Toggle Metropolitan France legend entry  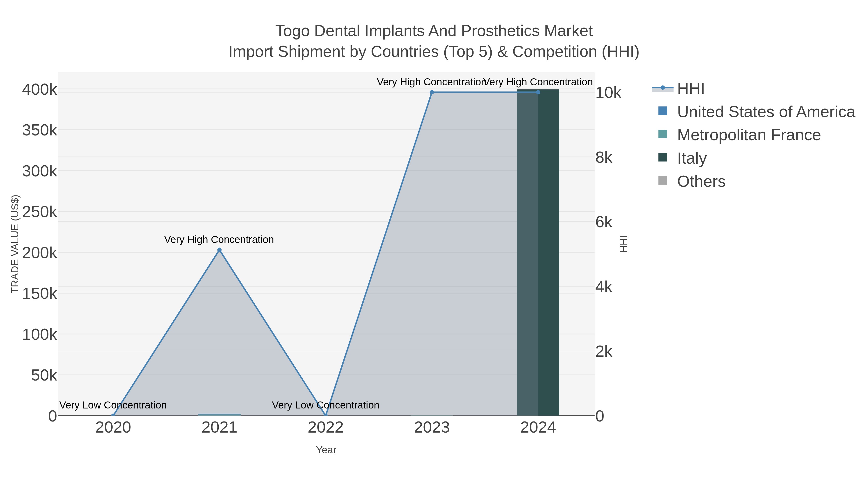pos(739,135)
